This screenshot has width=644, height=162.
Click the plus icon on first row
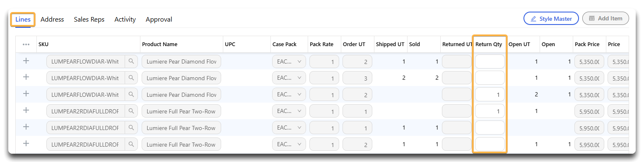26,61
